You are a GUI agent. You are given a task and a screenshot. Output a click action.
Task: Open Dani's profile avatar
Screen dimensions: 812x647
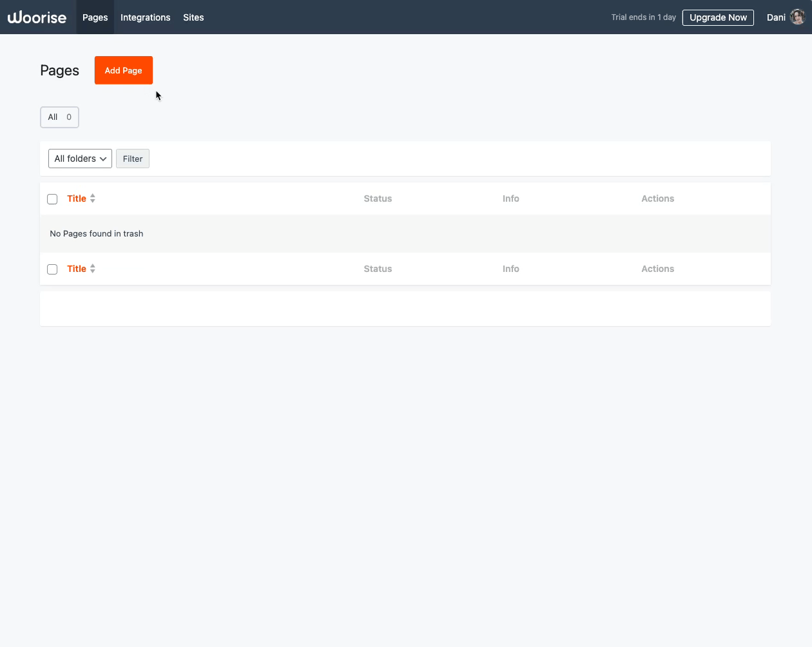[x=797, y=17]
